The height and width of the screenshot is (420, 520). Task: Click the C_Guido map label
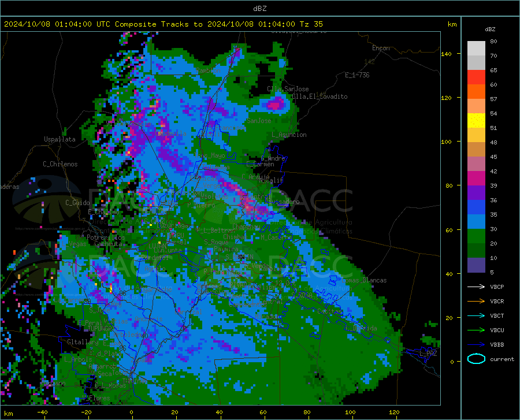point(77,203)
